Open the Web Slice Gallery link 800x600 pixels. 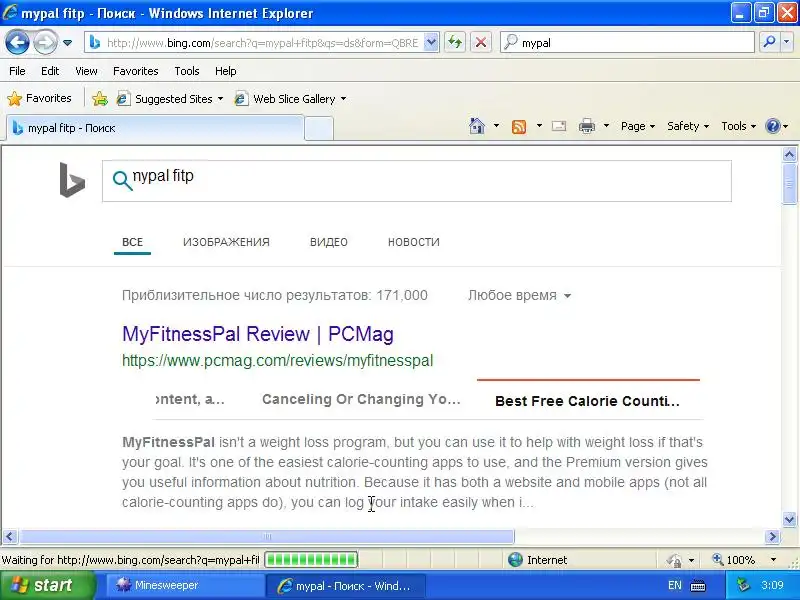tap(290, 98)
